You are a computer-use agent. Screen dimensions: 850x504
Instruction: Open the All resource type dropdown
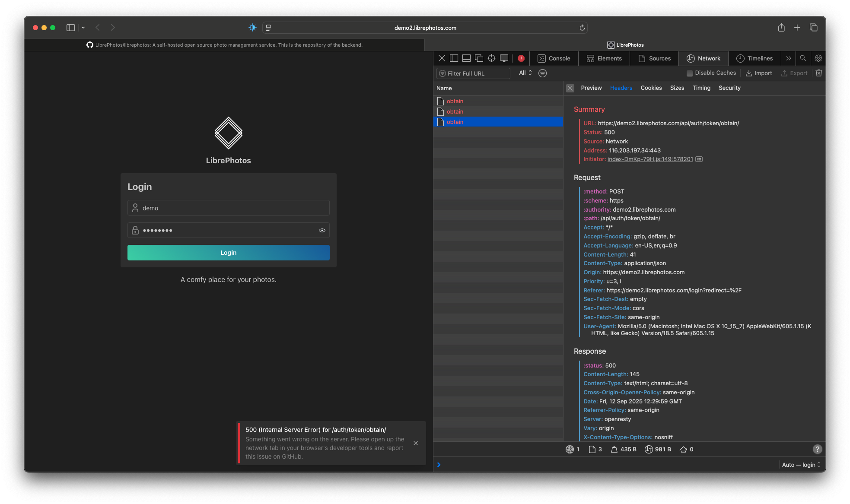tap(525, 73)
